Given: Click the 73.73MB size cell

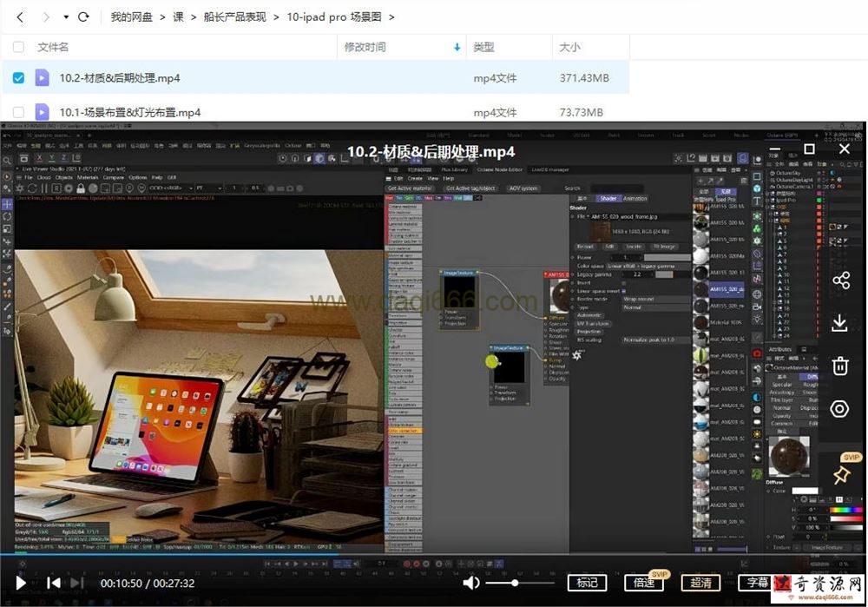Looking at the screenshot, I should 581,112.
